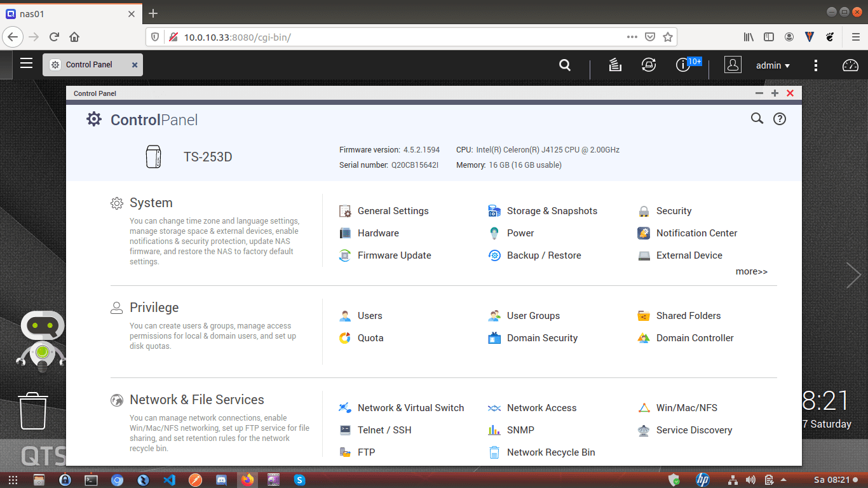Click more>> link in System section

752,271
